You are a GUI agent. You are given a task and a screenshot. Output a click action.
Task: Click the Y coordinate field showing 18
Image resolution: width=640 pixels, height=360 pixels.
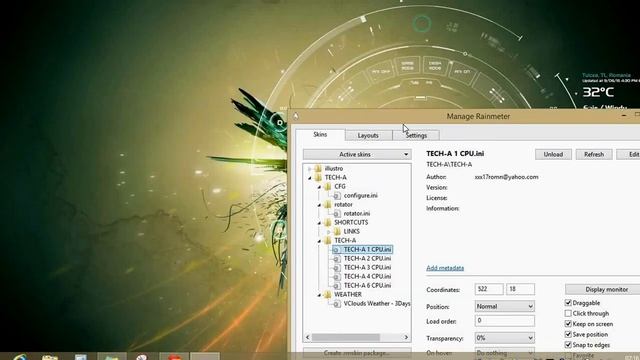pos(520,289)
